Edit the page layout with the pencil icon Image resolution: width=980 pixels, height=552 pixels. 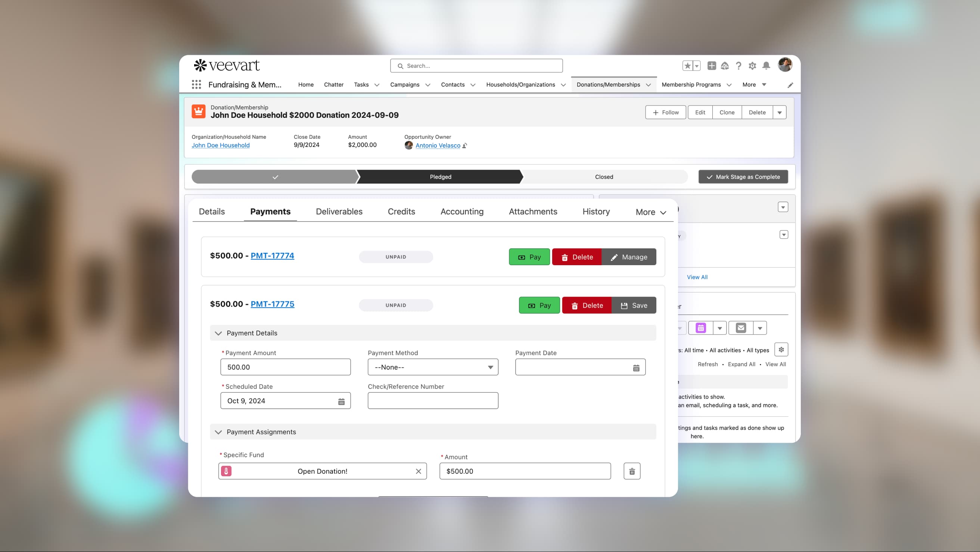(790, 85)
